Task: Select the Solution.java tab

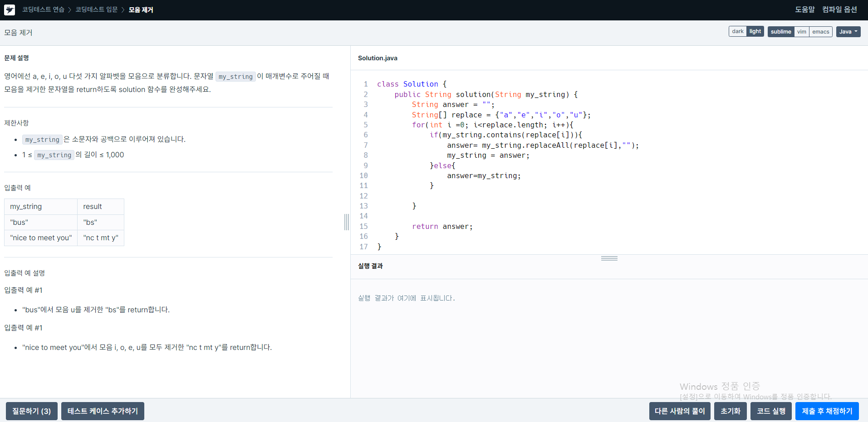Action: point(377,58)
